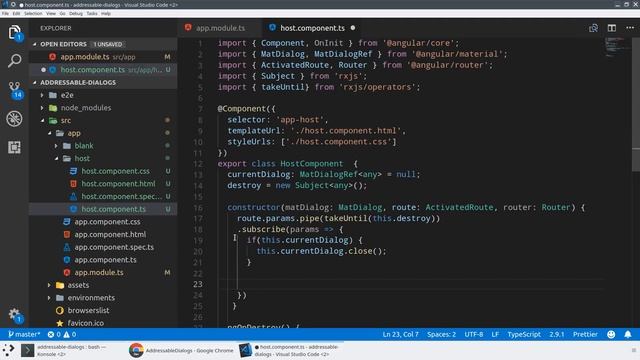Screen dimensions: 640x360
Task: Click the feedback smiley icon
Action: [611, 334]
